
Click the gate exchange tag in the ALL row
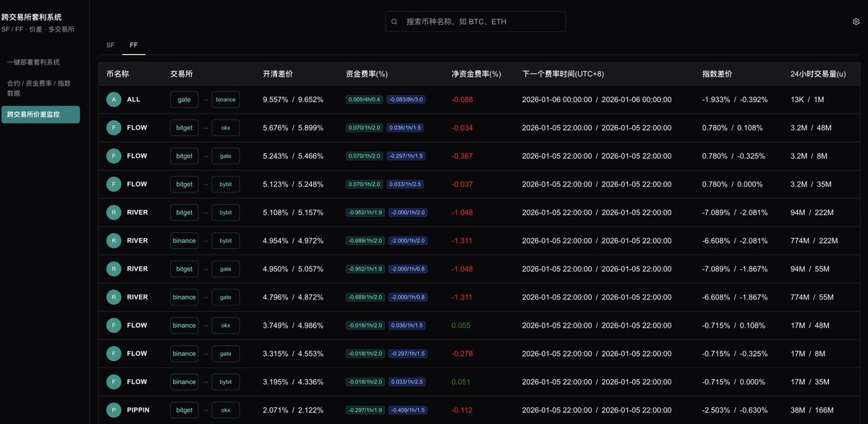tap(184, 99)
